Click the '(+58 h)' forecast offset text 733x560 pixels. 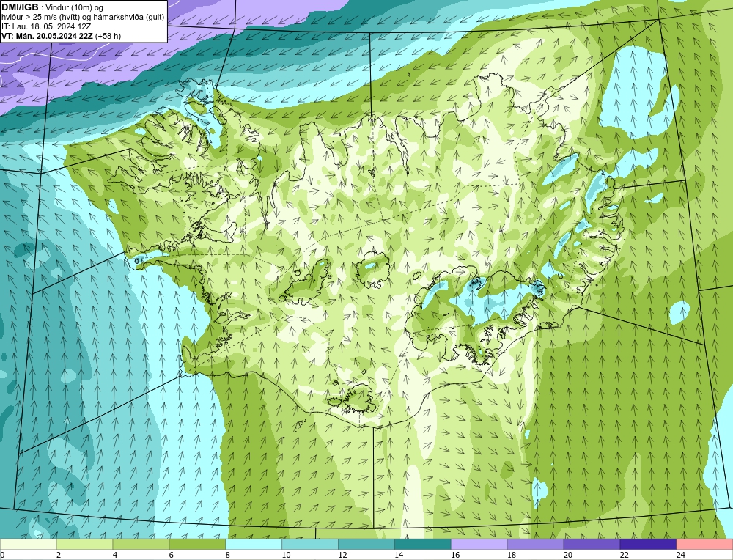[x=108, y=36]
